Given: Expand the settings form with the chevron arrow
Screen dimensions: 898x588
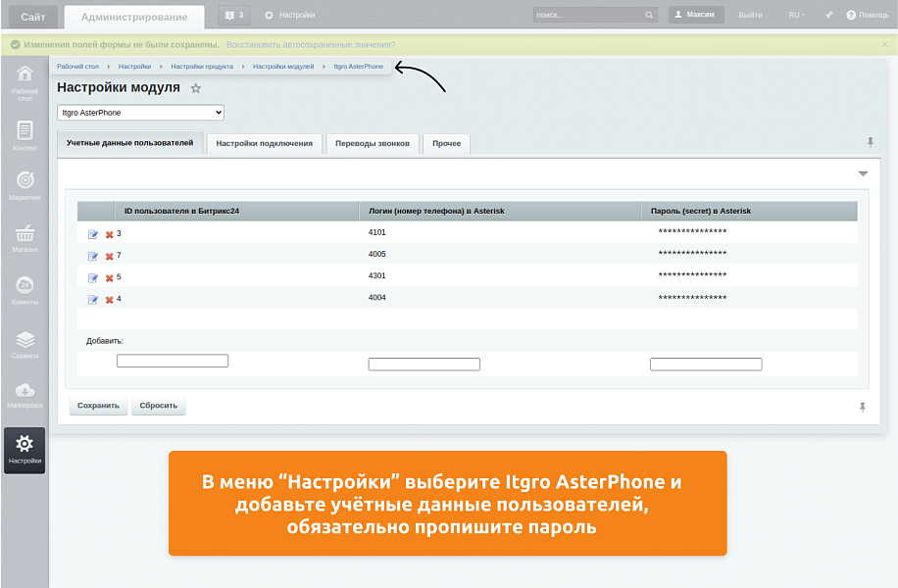Looking at the screenshot, I should [862, 172].
